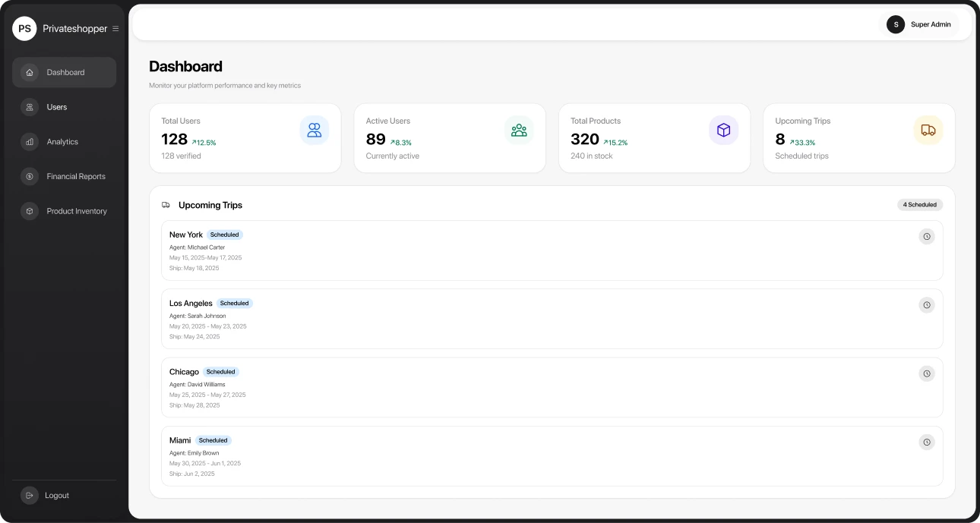
Task: Click 'Agent: Emily Brown' text
Action: click(194, 453)
